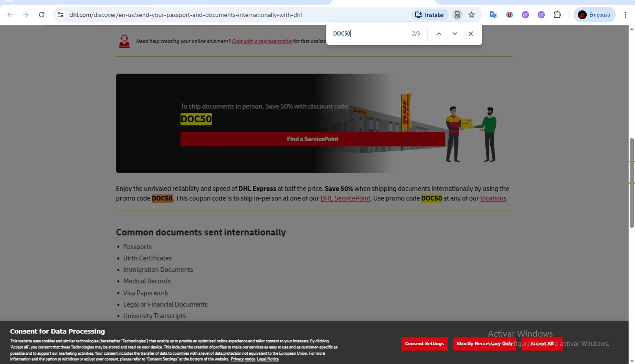Click the browser back arrow

pos(10,15)
